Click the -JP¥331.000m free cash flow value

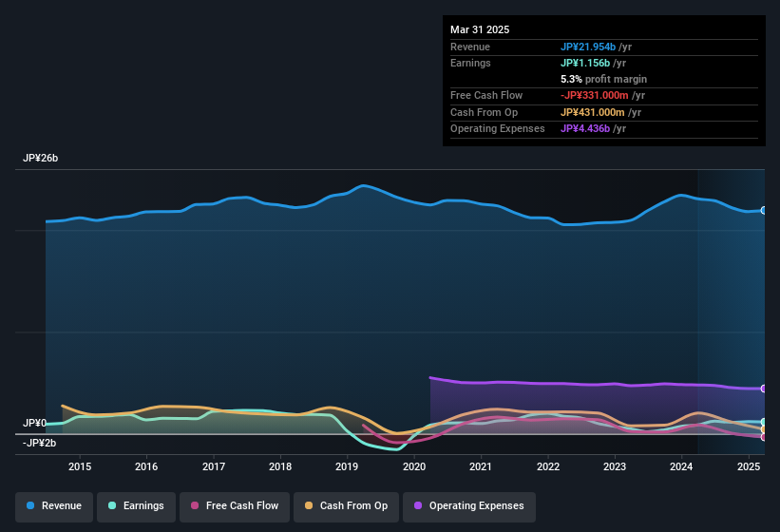(x=594, y=95)
